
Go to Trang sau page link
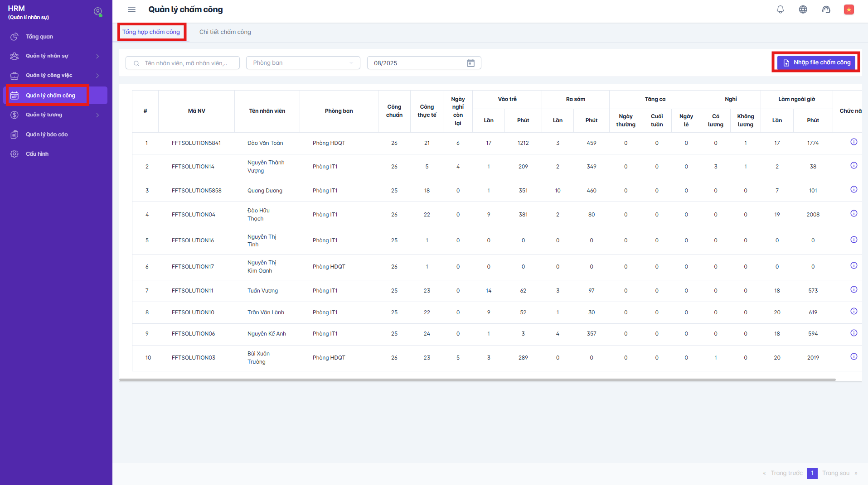(835, 473)
